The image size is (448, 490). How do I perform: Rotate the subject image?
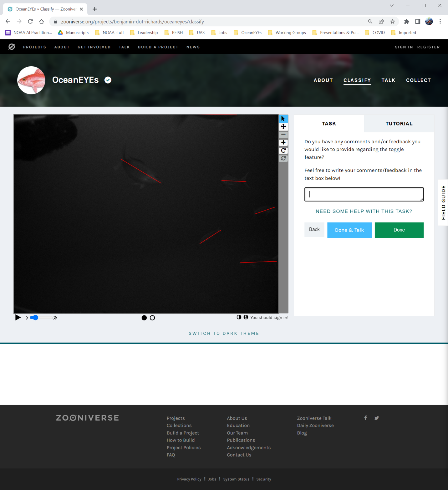283,151
